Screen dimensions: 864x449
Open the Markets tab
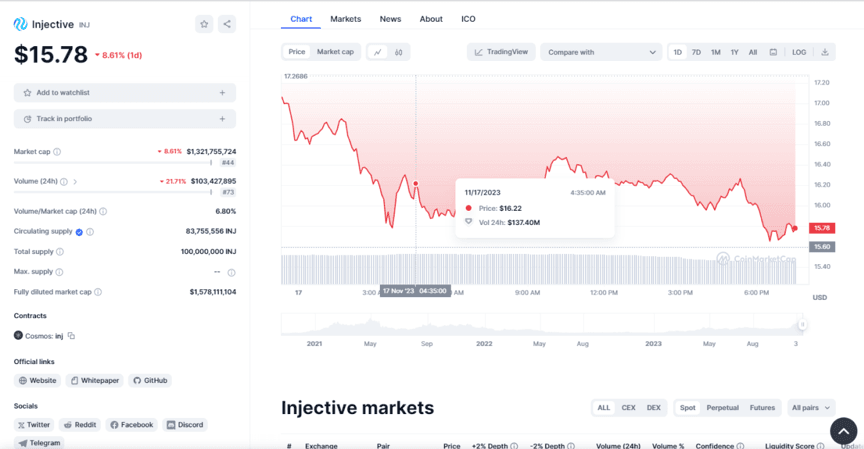346,19
